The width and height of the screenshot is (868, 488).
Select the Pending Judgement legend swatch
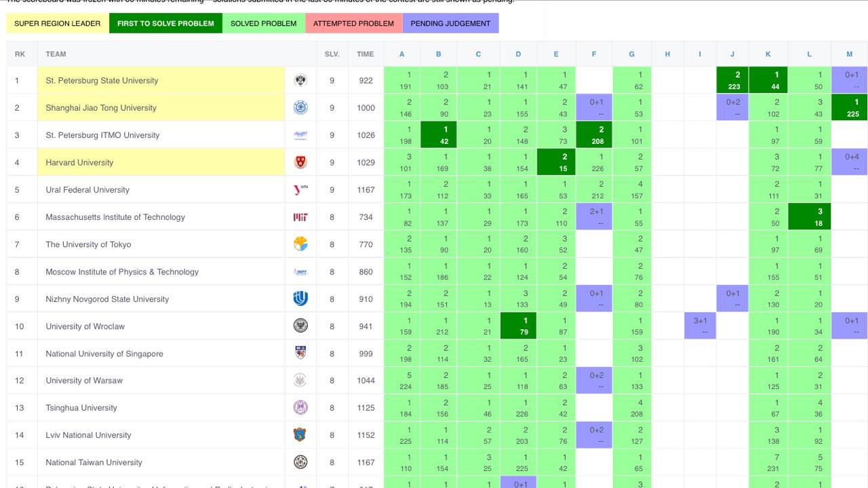tap(450, 23)
